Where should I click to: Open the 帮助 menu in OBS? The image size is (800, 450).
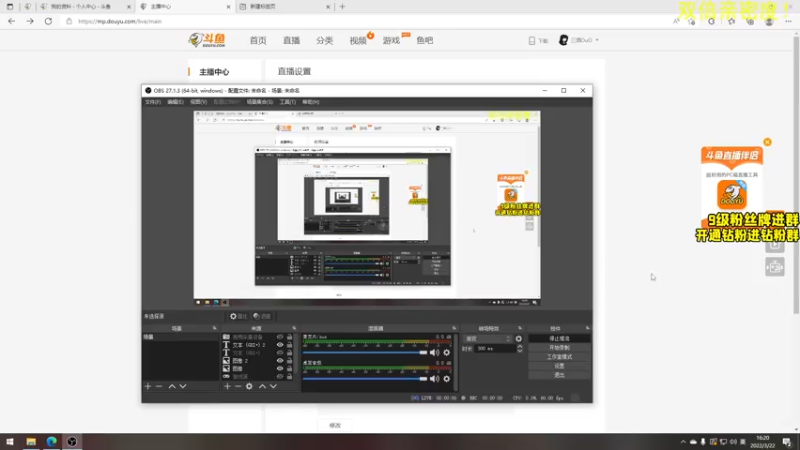(x=310, y=102)
